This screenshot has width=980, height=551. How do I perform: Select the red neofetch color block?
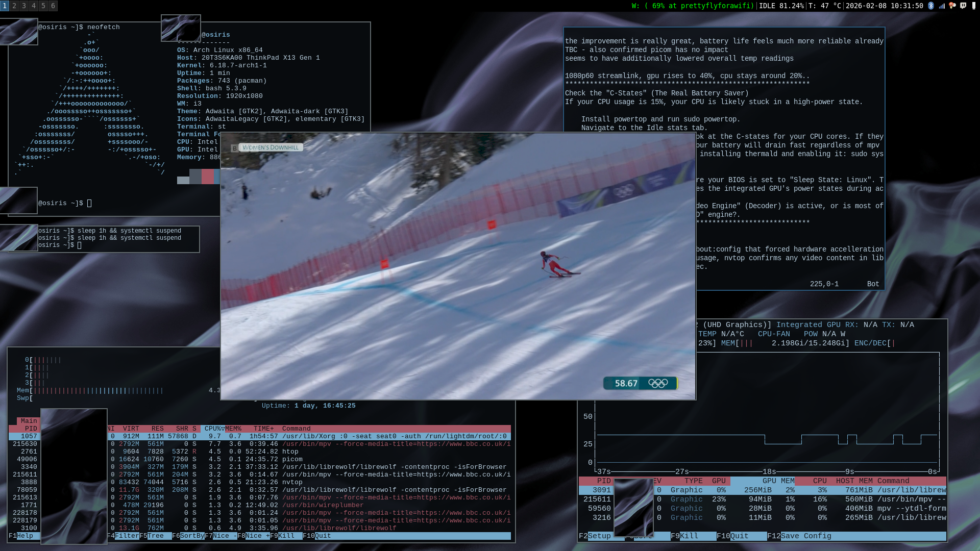coord(208,177)
